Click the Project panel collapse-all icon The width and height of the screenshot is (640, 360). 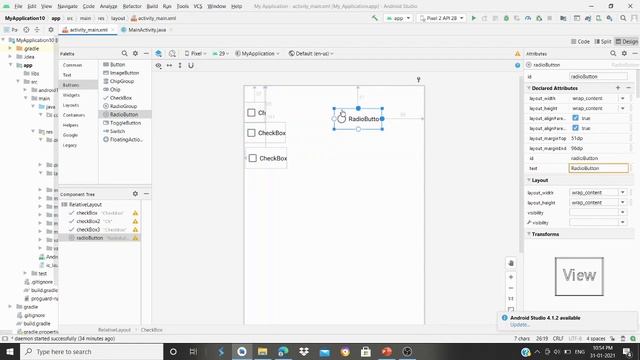pyautogui.click(x=37, y=30)
